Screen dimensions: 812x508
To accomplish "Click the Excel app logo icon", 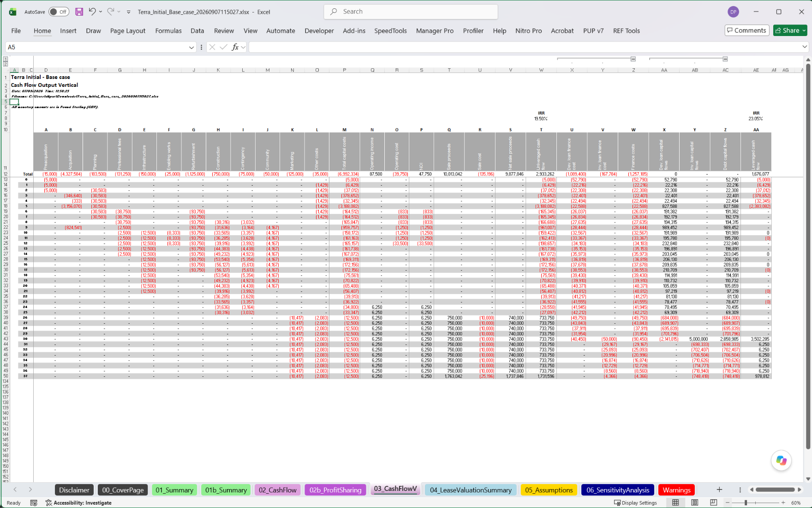I will (12, 12).
